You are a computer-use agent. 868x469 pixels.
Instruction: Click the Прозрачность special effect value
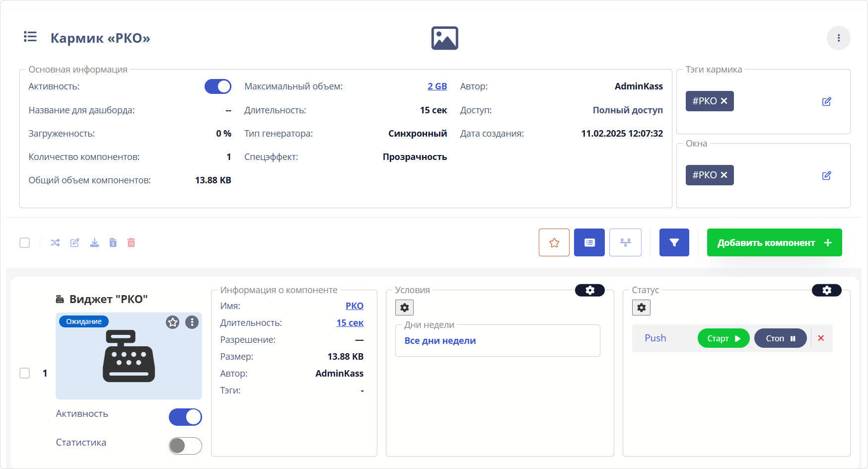click(x=415, y=157)
